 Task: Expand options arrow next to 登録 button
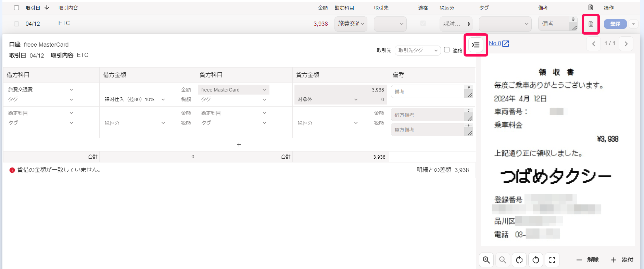[x=633, y=24]
